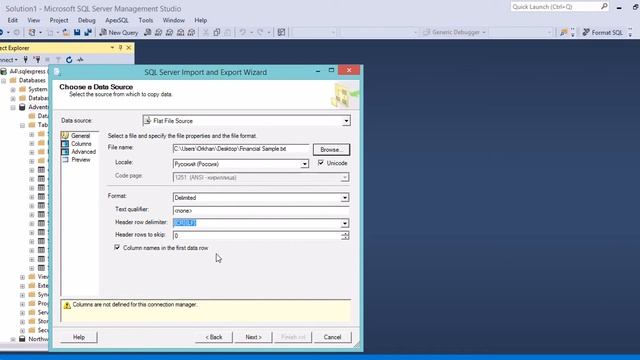The height and width of the screenshot is (360, 640).
Task: Click the New Query toolbar button
Action: (x=119, y=32)
